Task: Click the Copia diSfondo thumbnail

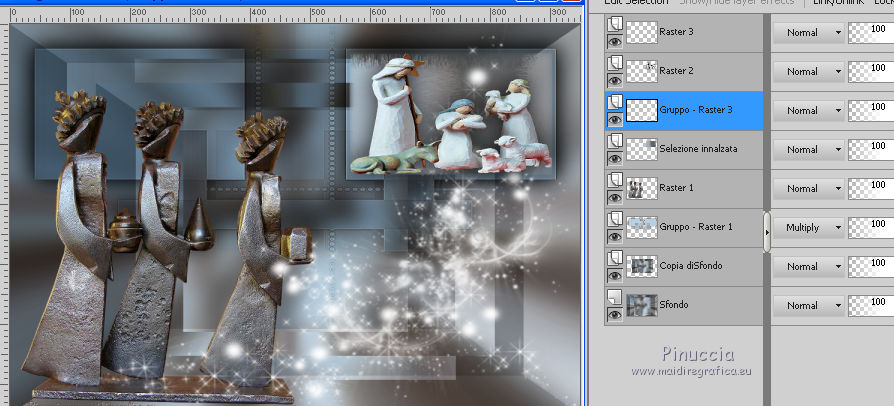Action: click(642, 266)
